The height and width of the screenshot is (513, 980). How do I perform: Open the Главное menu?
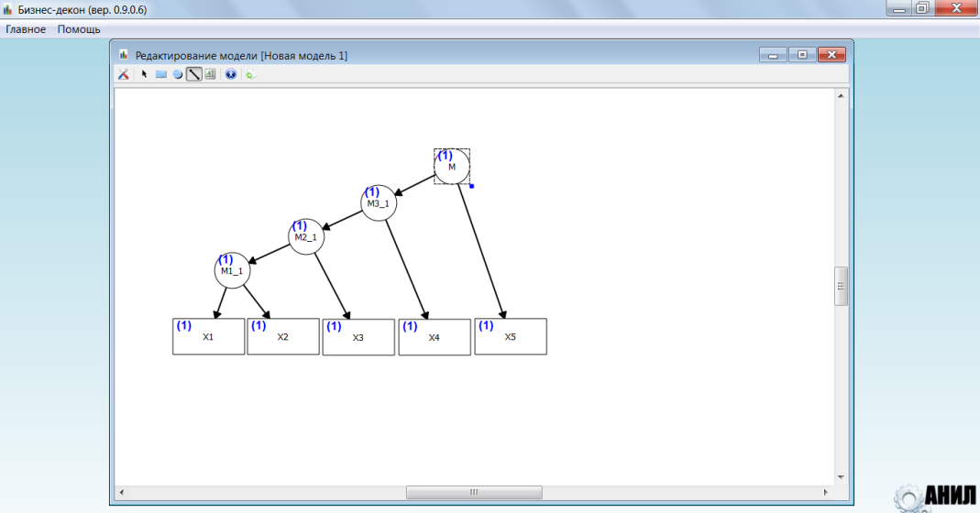pyautogui.click(x=26, y=29)
